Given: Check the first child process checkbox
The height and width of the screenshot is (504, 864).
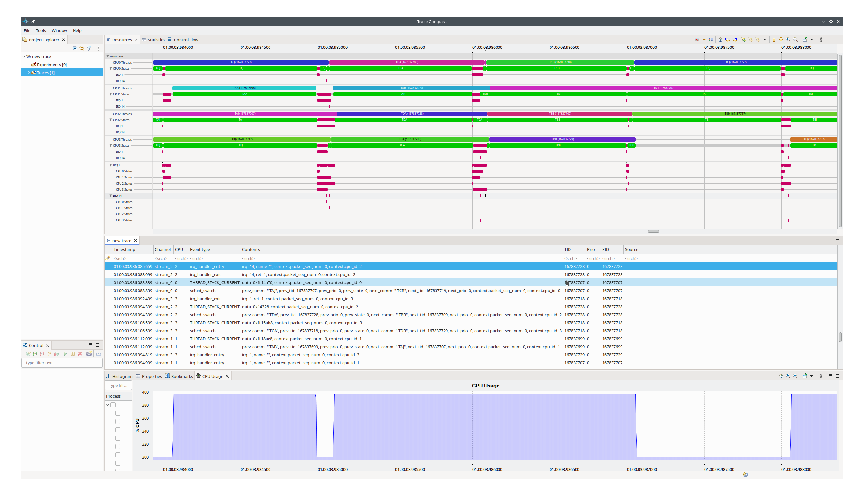Looking at the screenshot, I should pyautogui.click(x=118, y=413).
